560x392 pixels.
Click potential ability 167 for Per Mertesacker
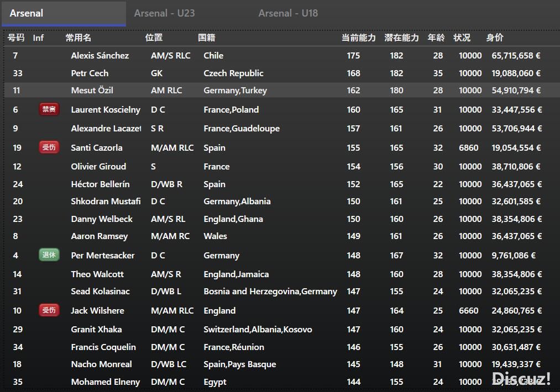point(396,256)
